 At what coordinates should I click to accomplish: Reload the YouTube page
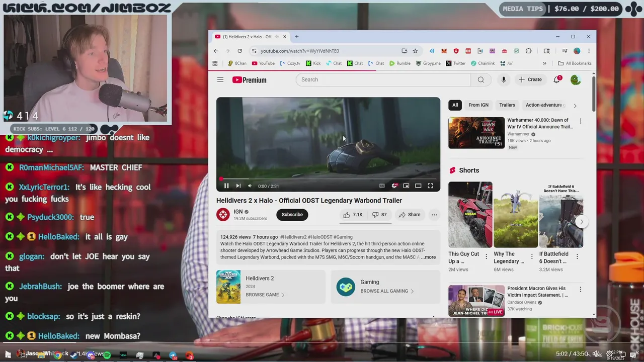click(x=239, y=51)
